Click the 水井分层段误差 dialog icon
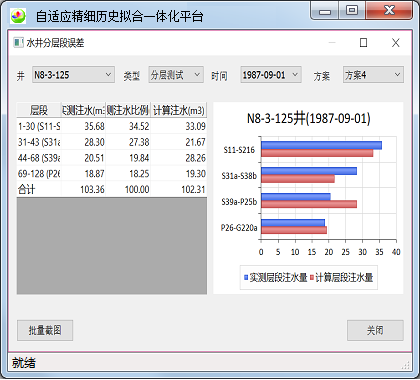420x380 pixels. (x=18, y=42)
